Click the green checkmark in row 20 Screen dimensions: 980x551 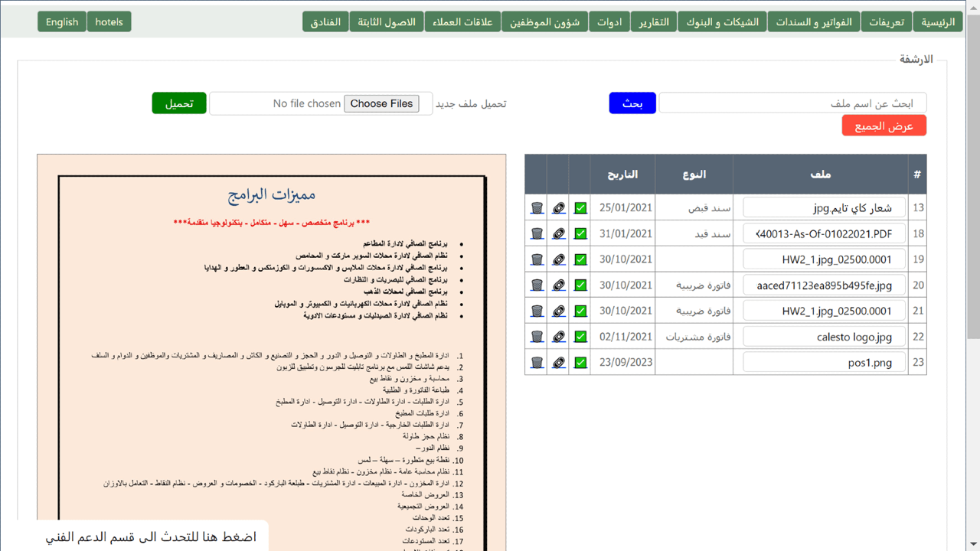580,285
